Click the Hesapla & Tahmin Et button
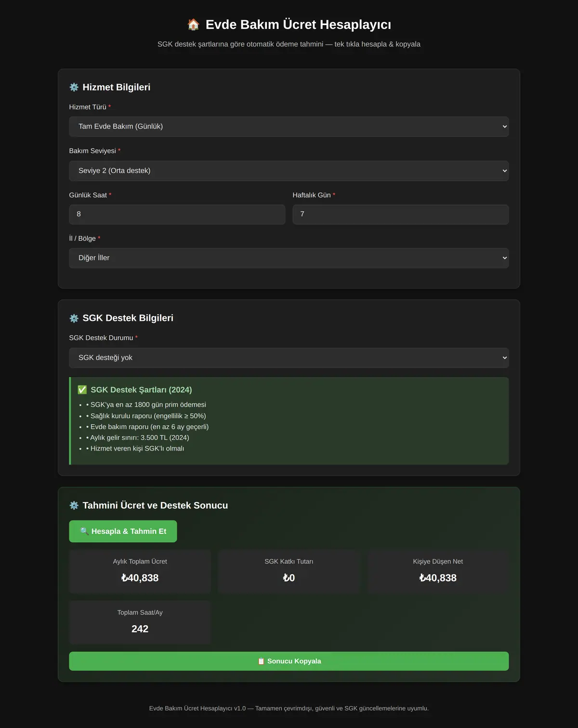 [123, 531]
